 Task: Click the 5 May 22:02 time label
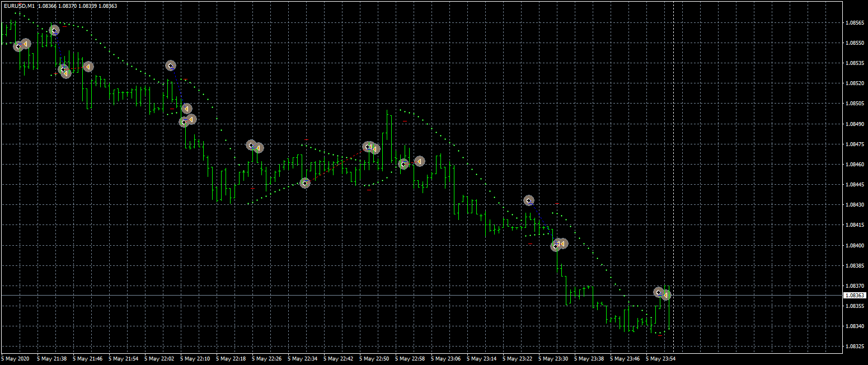tap(159, 358)
